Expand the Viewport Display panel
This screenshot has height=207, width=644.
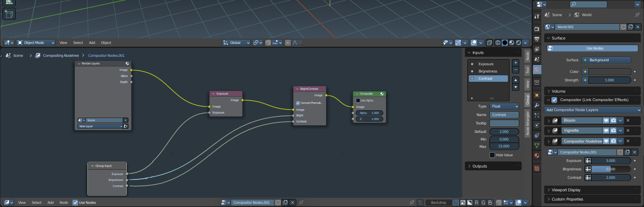coord(592,190)
